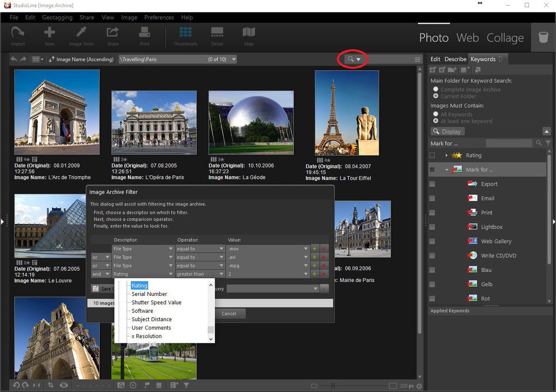Add filter row after .mpg value

(315, 266)
